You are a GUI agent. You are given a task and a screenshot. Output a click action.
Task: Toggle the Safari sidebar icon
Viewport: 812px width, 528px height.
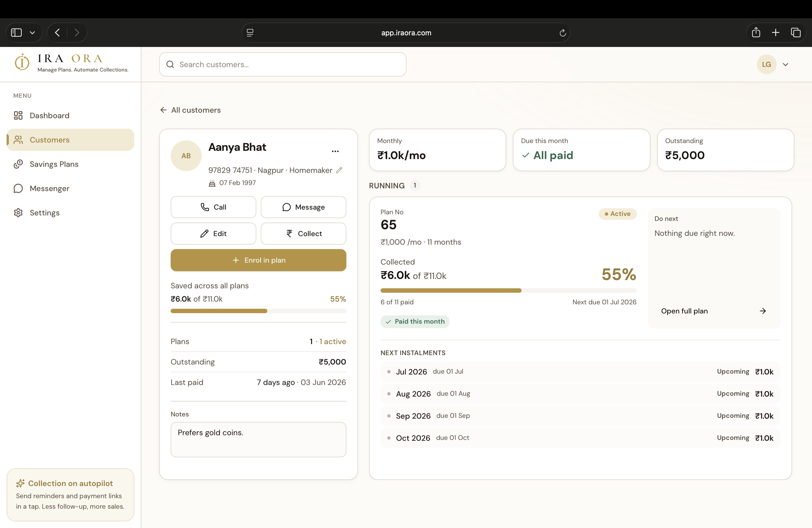pyautogui.click(x=16, y=32)
